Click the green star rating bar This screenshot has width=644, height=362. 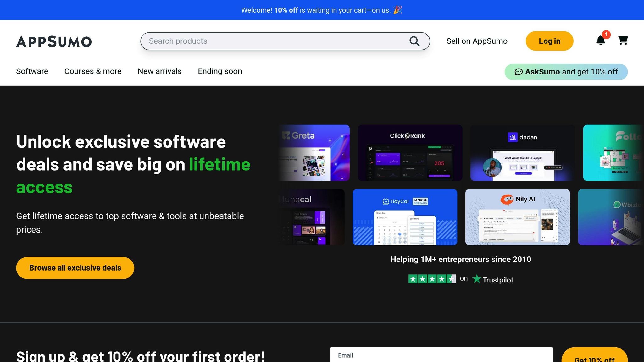432,279
